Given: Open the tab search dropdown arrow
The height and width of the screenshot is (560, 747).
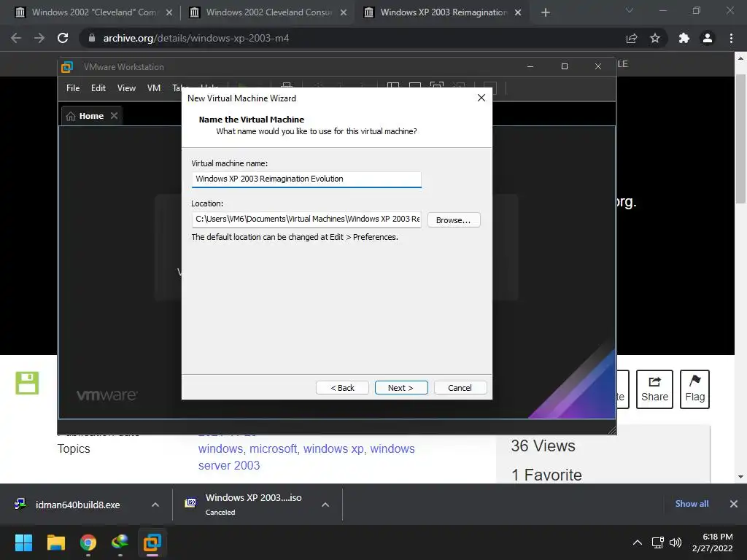Looking at the screenshot, I should coord(630,10).
